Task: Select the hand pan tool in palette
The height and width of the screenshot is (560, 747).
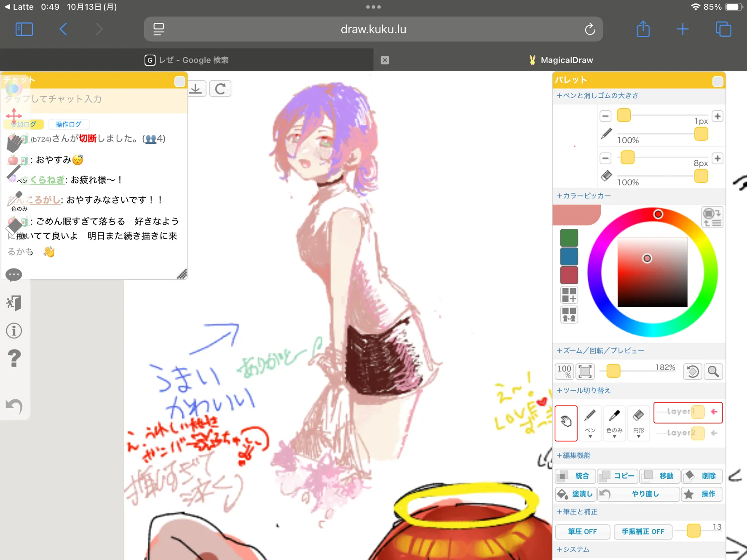Action: (x=566, y=423)
